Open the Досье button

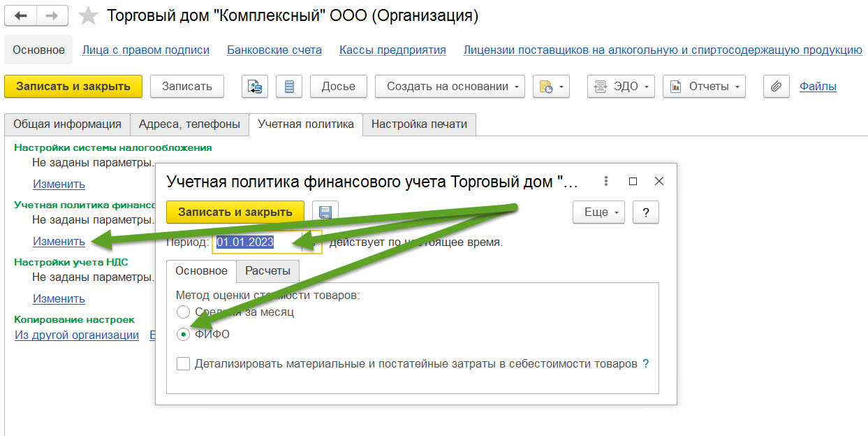click(338, 87)
